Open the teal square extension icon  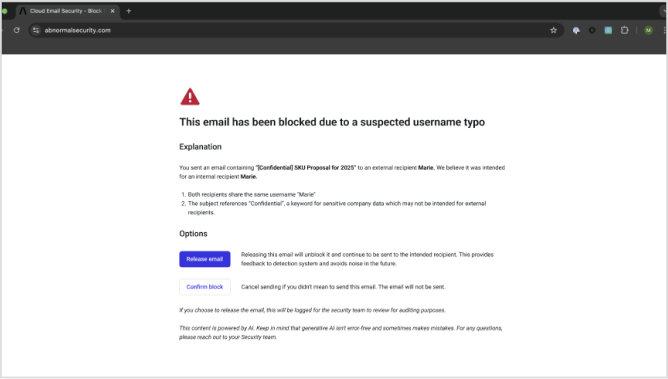608,30
